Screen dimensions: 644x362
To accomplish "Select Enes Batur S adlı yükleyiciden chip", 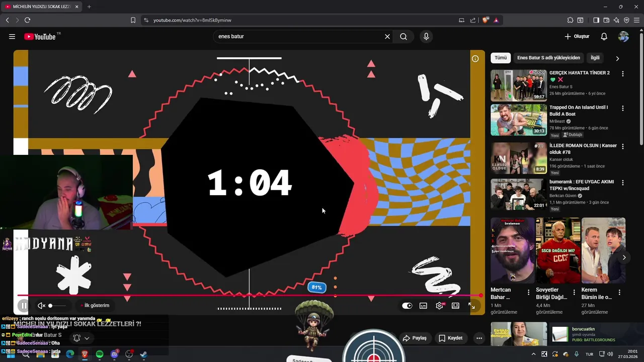I will (x=548, y=58).
